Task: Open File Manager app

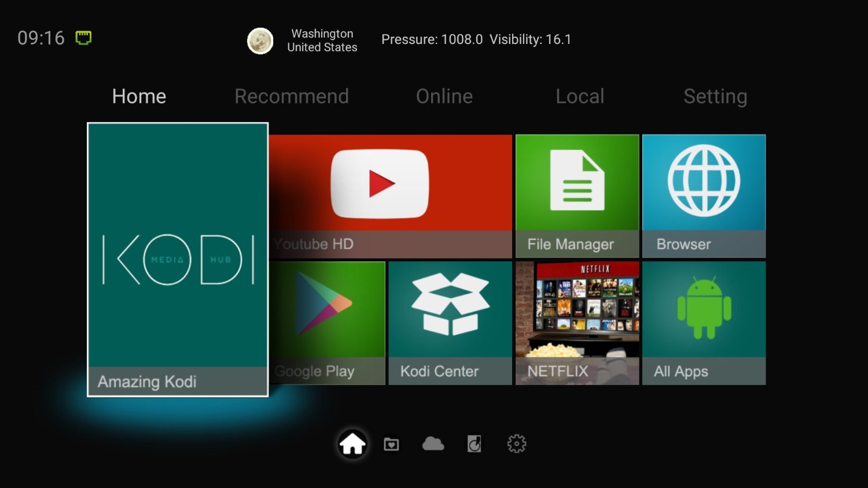Action: pos(577,196)
